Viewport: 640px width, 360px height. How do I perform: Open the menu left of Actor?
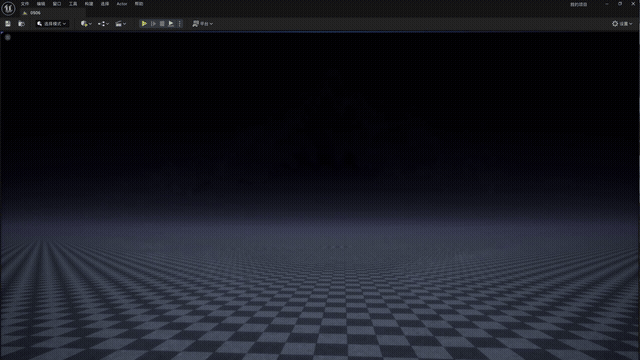pos(105,4)
